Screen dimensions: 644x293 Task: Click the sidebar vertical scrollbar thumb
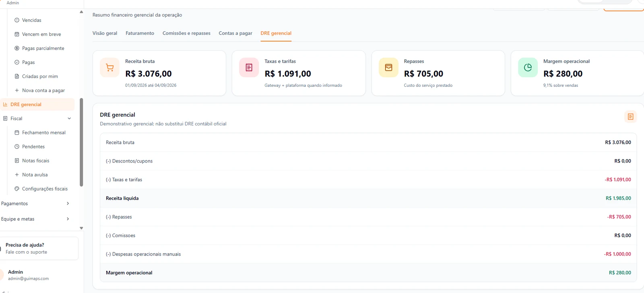click(81, 142)
